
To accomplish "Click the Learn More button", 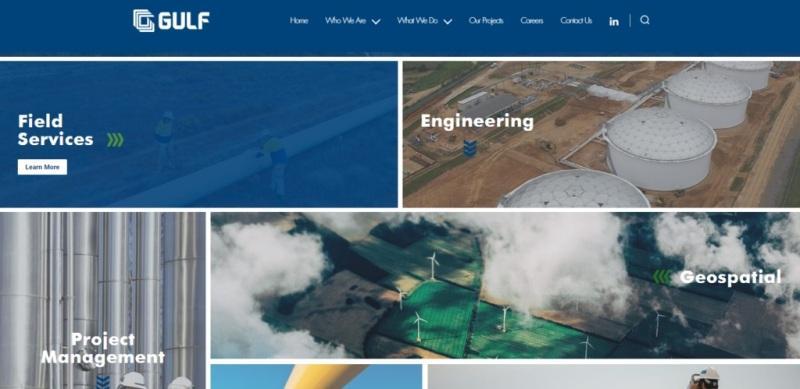I will click(42, 167).
